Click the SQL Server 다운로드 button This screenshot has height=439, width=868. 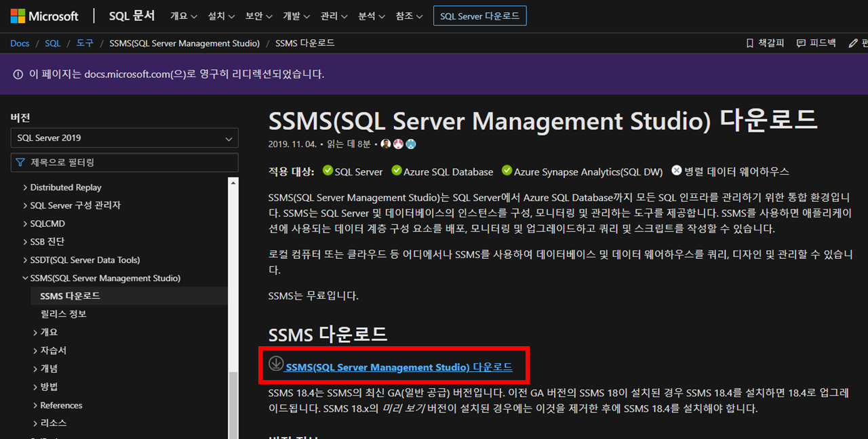479,16
